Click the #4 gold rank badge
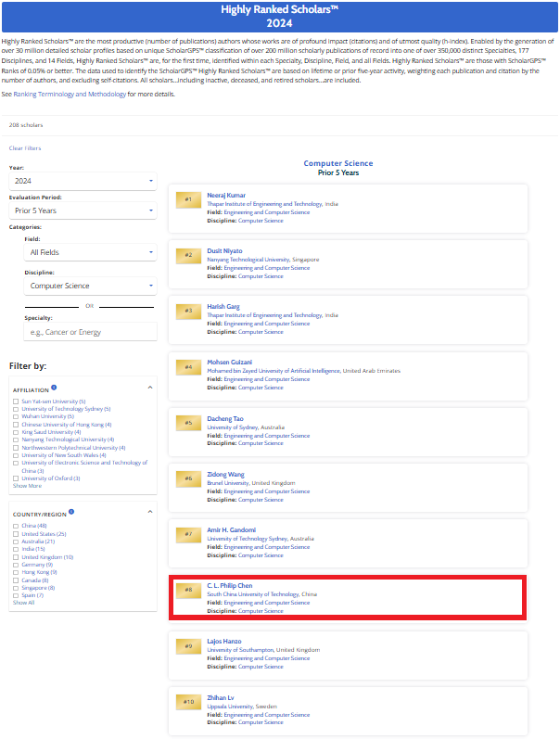This screenshot has width=560, height=739. point(188,367)
